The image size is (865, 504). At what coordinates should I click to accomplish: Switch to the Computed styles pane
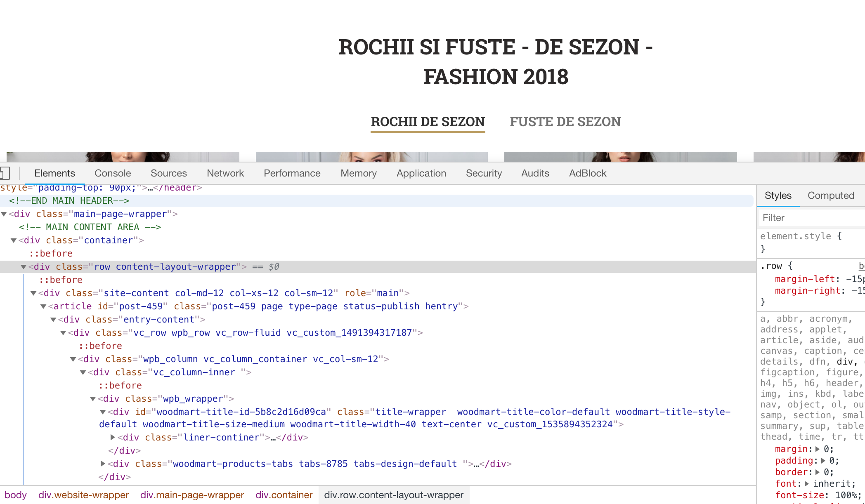tap(830, 195)
